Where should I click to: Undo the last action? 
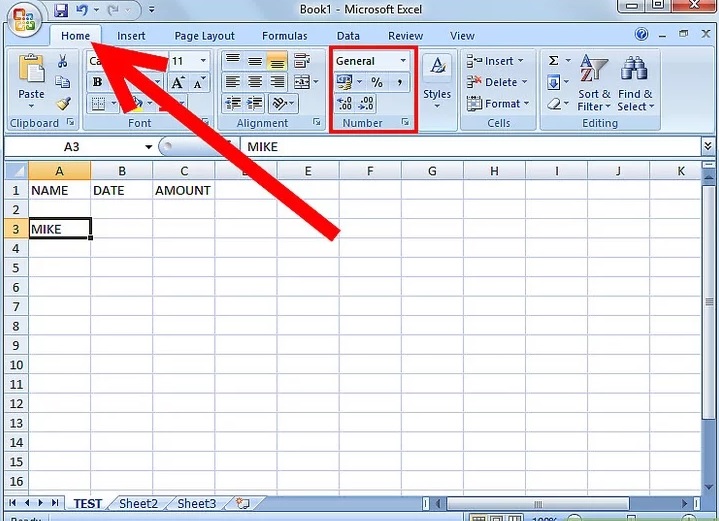82,10
